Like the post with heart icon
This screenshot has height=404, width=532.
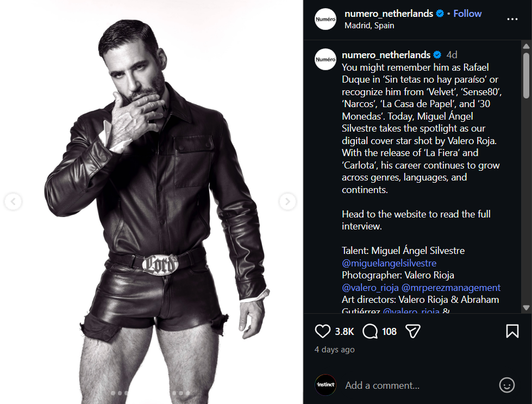[323, 331]
